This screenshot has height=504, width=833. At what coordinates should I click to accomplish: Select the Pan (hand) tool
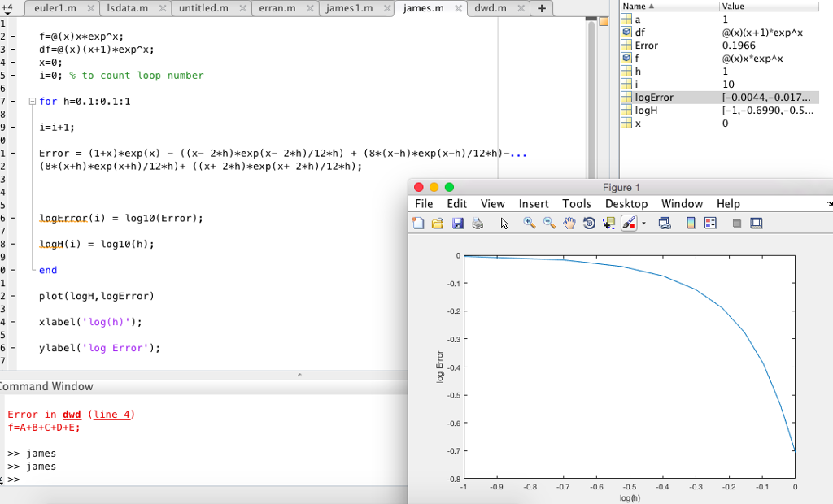569,223
